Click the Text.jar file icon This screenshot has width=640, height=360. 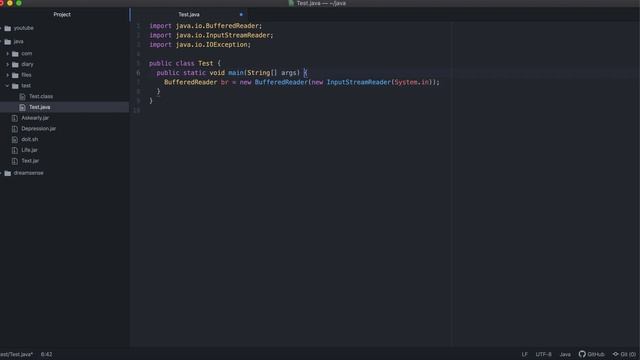pos(15,161)
